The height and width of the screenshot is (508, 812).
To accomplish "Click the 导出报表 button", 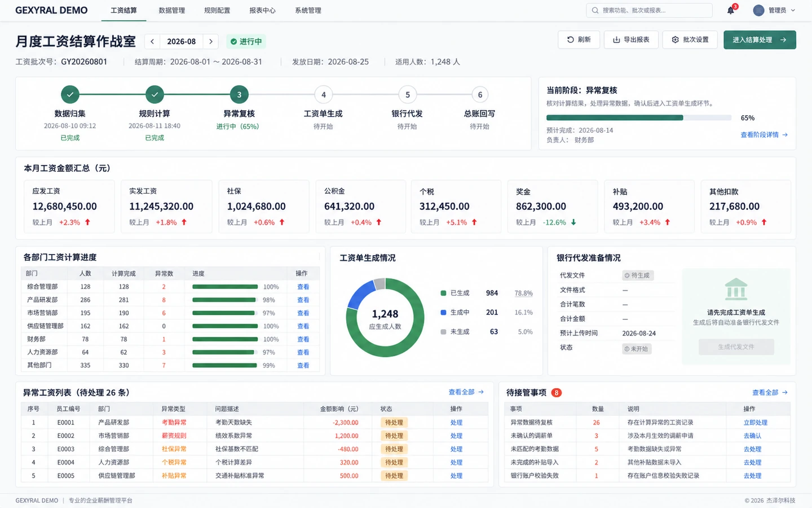I will pyautogui.click(x=631, y=40).
